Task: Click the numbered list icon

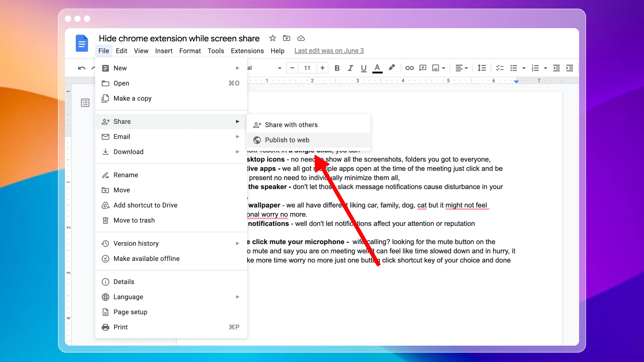Action: 535,68
